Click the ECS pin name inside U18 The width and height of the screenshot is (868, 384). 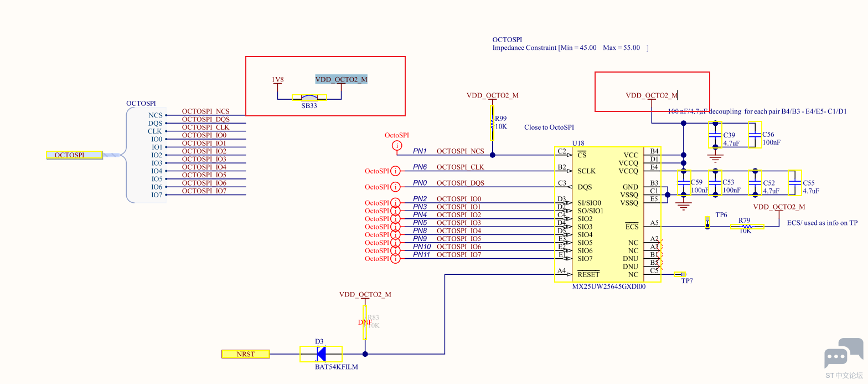[x=632, y=227]
